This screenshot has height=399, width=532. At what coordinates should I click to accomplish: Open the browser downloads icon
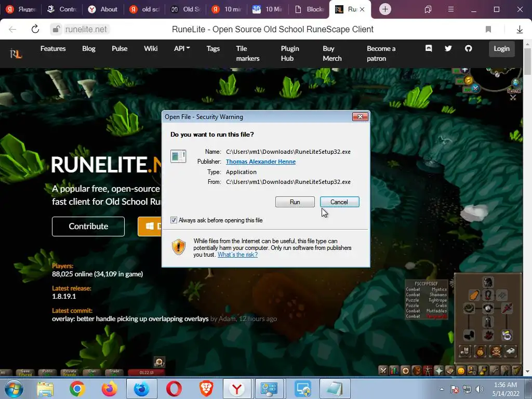click(x=520, y=30)
